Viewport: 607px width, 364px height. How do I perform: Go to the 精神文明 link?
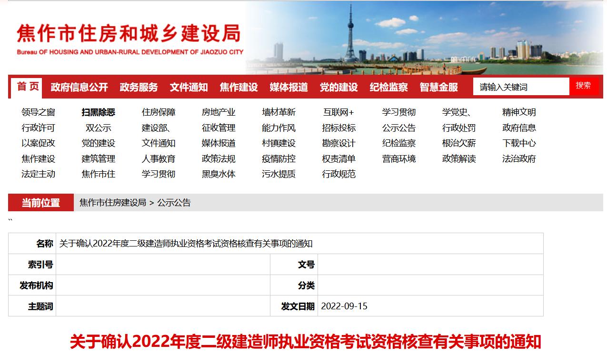pyautogui.click(x=519, y=112)
